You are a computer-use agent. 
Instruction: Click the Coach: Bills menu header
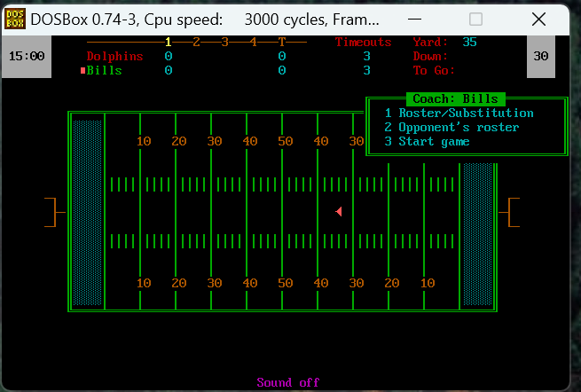pos(455,99)
